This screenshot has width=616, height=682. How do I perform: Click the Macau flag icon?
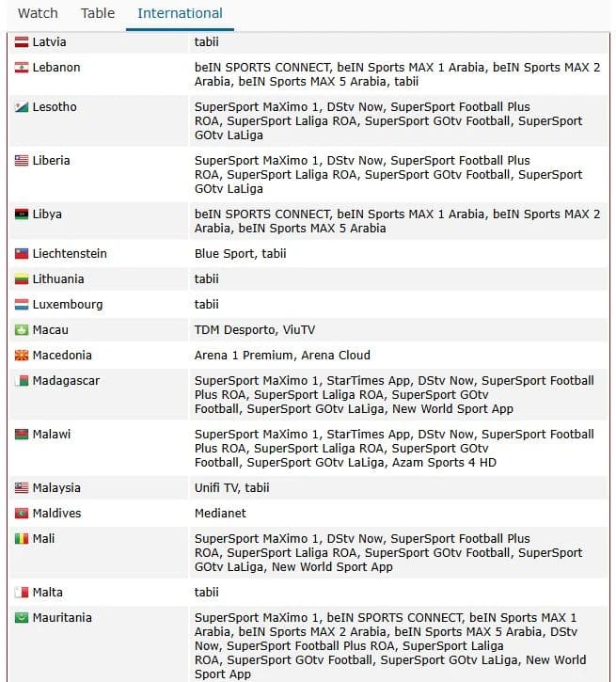[x=22, y=330]
